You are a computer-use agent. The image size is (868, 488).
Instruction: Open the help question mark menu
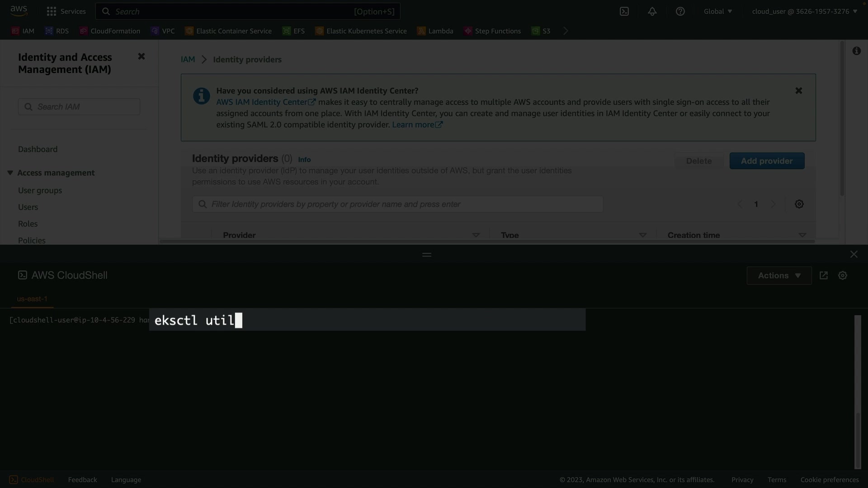click(x=680, y=12)
